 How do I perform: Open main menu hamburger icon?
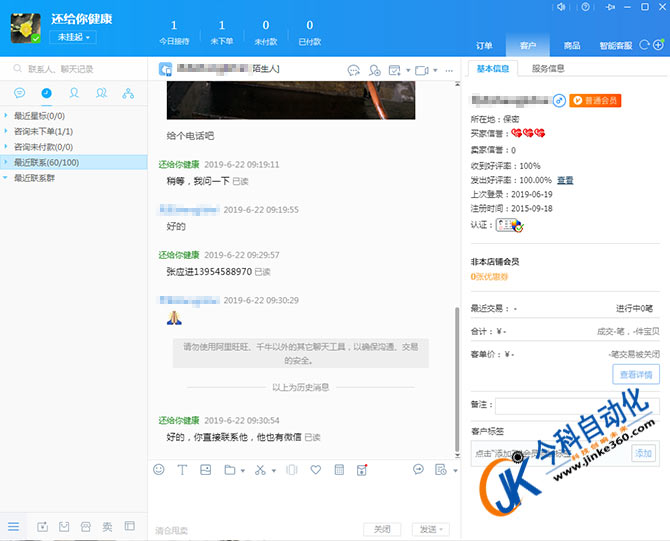click(x=14, y=526)
